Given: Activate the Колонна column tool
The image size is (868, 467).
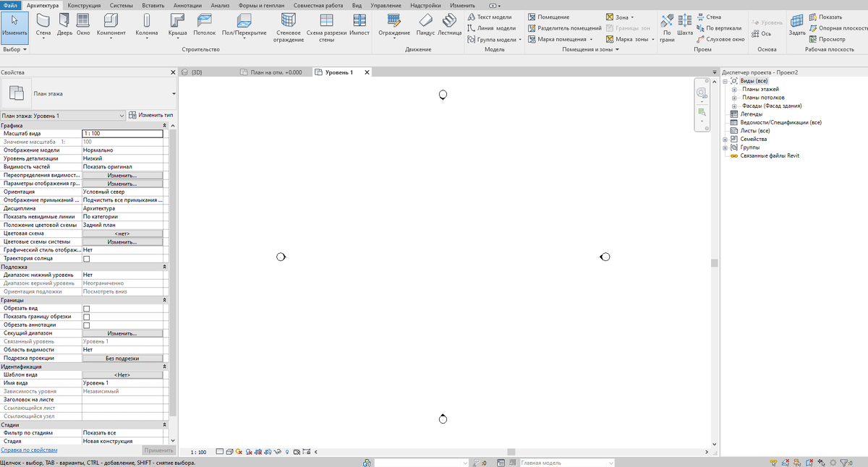Looking at the screenshot, I should (147, 25).
